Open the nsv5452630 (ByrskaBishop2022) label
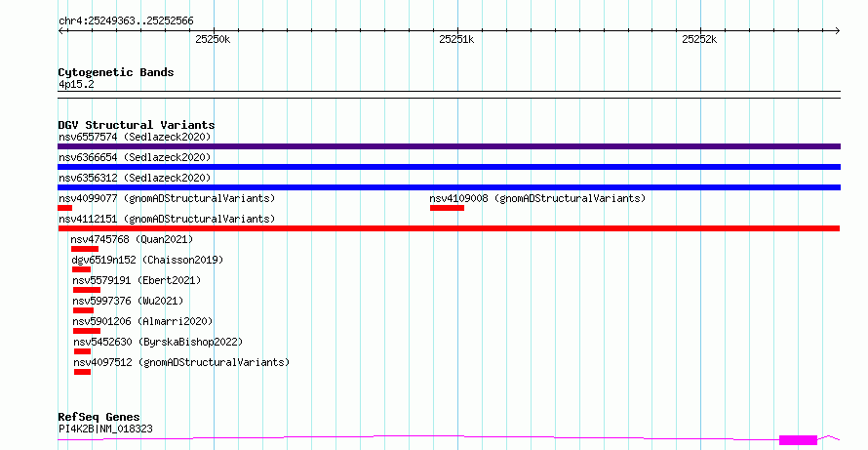 click(x=158, y=342)
